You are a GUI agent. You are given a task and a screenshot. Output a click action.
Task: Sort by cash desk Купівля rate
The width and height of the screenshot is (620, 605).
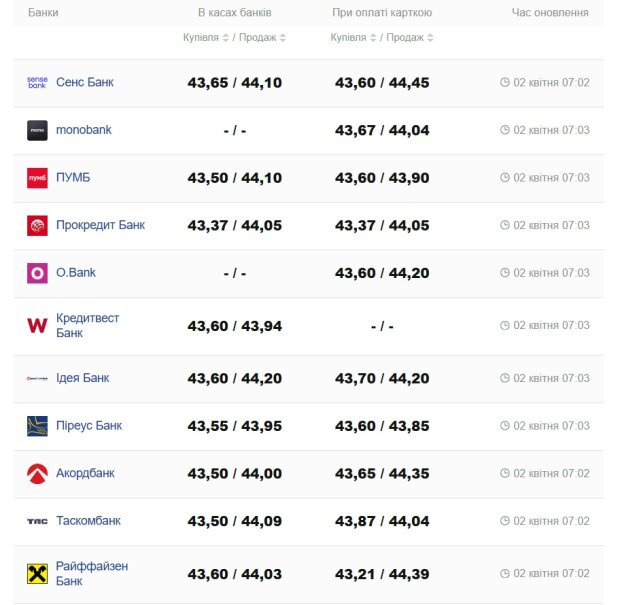tap(206, 38)
